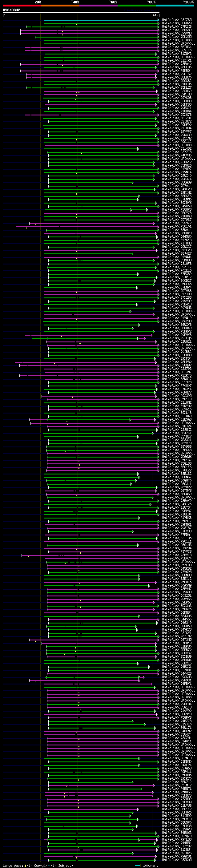Image resolution: width=197 pixels, height=868 pixels.
Task: Click the purple ~60% identity legend segment
Action: point(98,6)
